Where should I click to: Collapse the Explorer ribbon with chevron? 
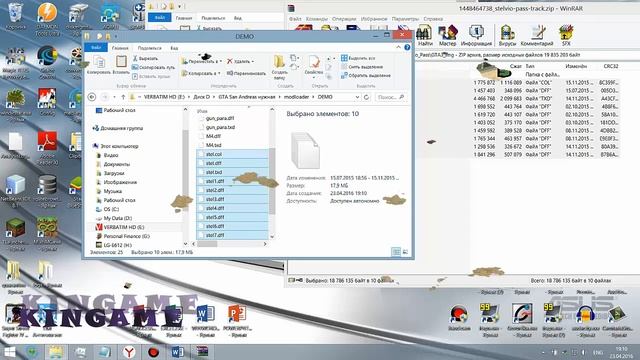tap(398, 47)
